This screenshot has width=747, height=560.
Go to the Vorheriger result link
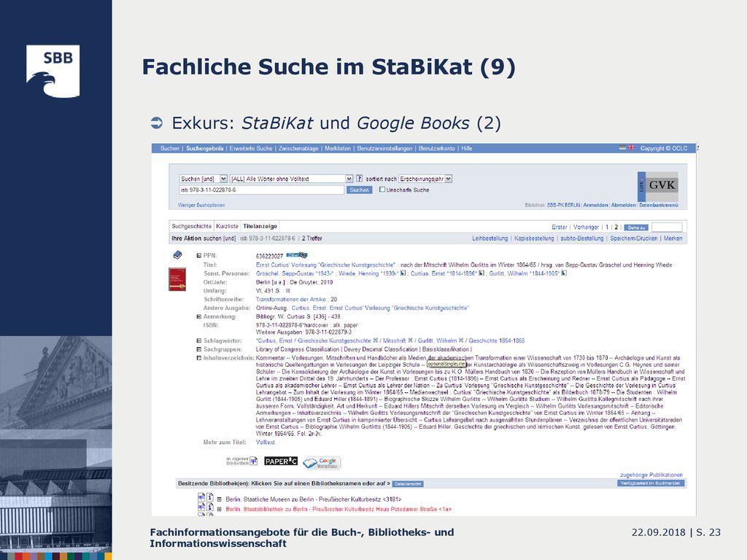click(x=586, y=227)
